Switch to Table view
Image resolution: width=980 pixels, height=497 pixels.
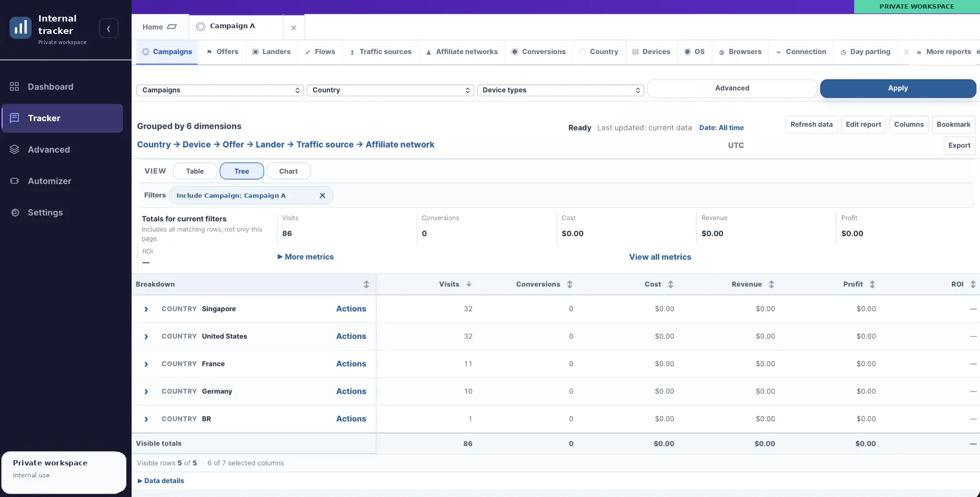[195, 171]
